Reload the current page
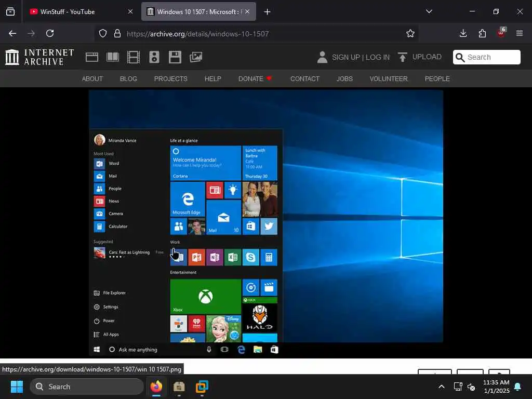The width and height of the screenshot is (532, 399). tap(50, 33)
